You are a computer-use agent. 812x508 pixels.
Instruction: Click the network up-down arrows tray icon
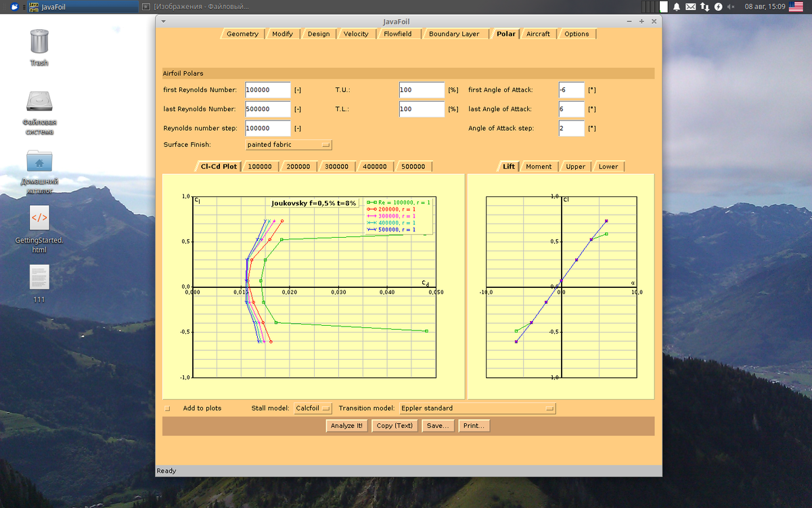(704, 7)
